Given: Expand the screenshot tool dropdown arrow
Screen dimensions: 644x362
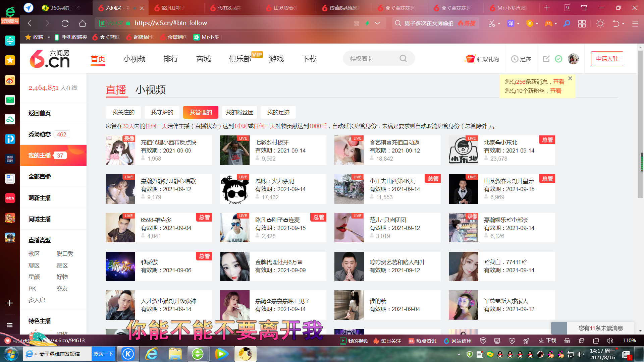Looking at the screenshot, I should tap(499, 23).
